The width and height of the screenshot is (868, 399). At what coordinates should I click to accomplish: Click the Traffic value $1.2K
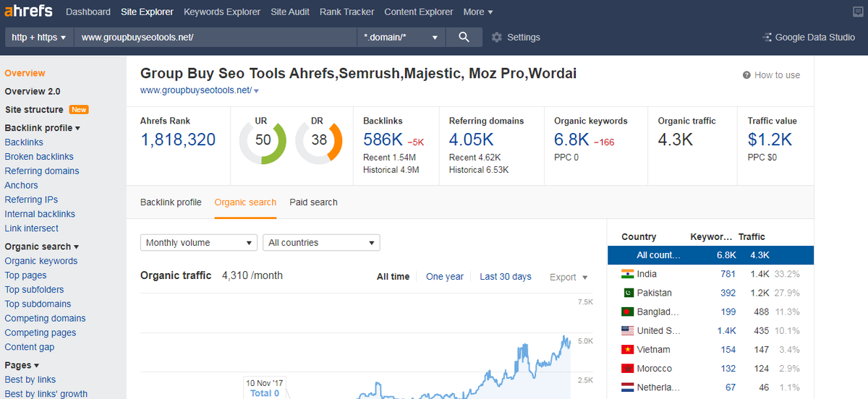coord(770,140)
